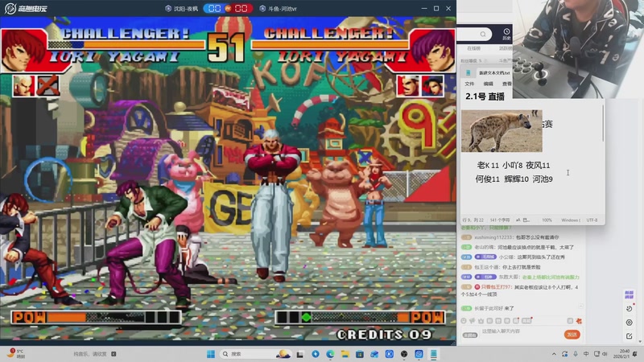The image size is (644, 362).
Task: Click the purple badge icon at the top of the right sidebar
Action: [x=629, y=294]
